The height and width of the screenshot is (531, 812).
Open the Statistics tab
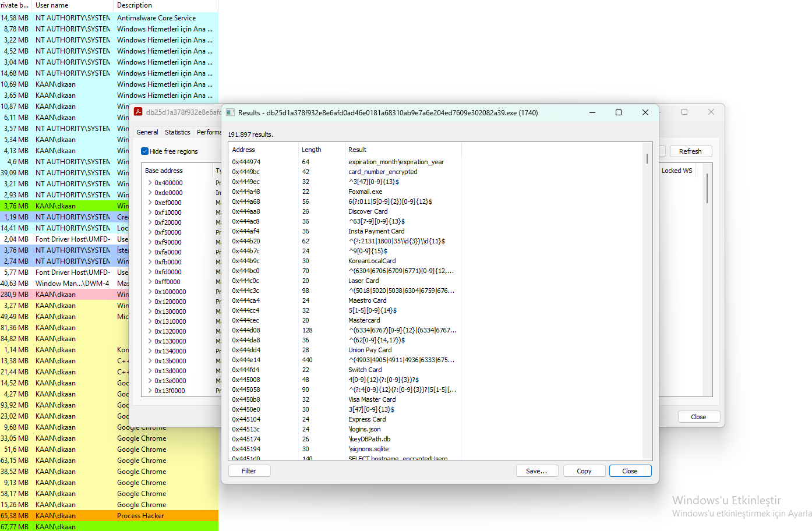(178, 132)
